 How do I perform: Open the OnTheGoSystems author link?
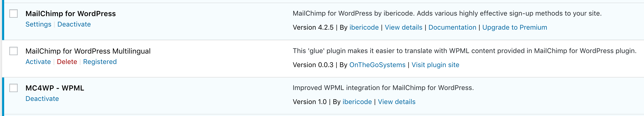(377, 65)
